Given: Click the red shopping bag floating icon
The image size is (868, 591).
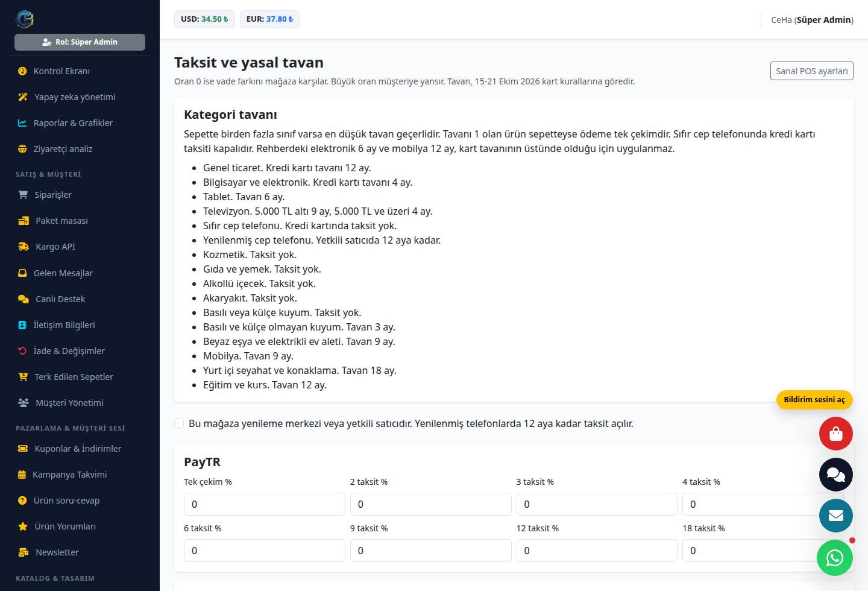Looking at the screenshot, I should coord(835,434).
